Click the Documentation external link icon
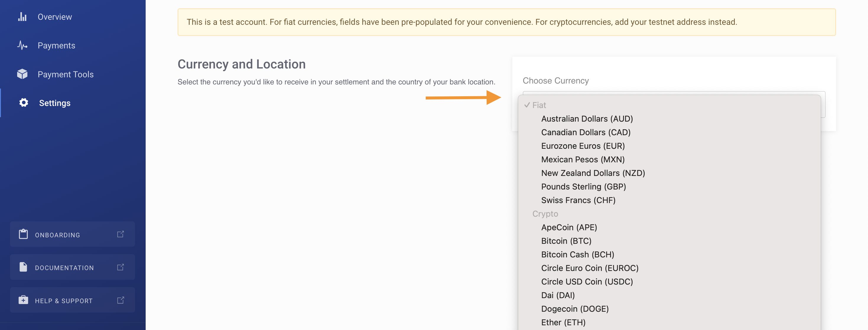The width and height of the screenshot is (868, 330). point(121,267)
